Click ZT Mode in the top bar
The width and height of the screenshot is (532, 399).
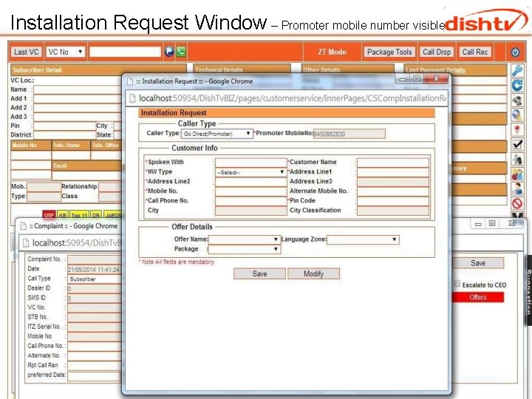coord(332,52)
